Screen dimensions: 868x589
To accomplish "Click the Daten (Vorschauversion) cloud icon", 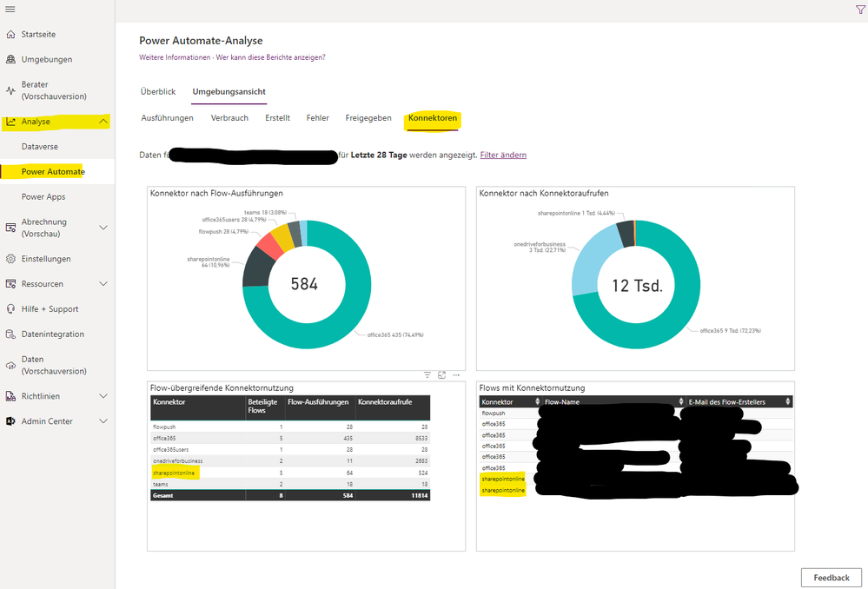I will (10, 366).
